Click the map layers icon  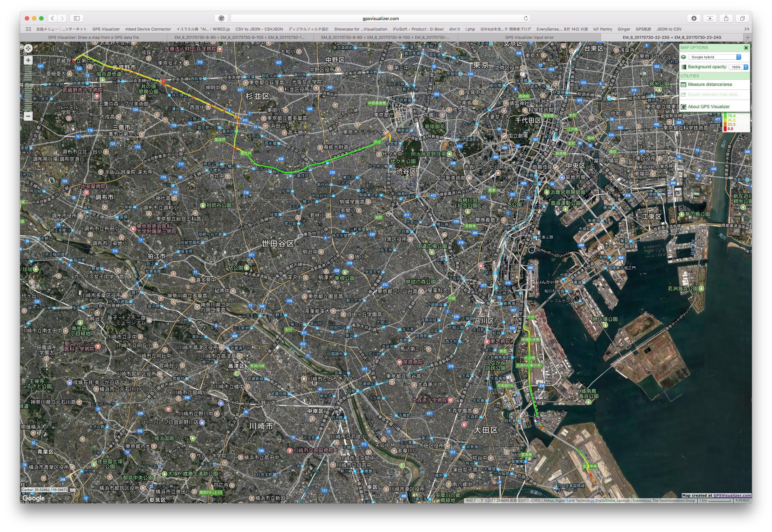pyautogui.click(x=683, y=57)
